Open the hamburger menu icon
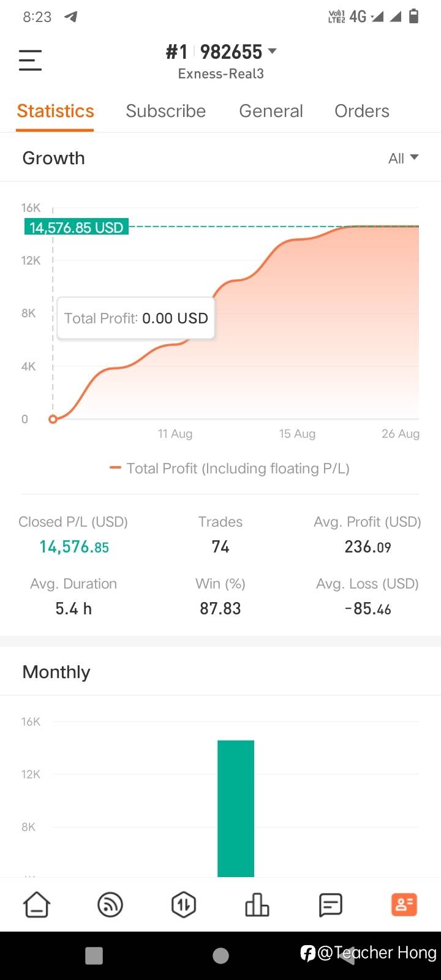This screenshot has width=441, height=980. pos(30,60)
